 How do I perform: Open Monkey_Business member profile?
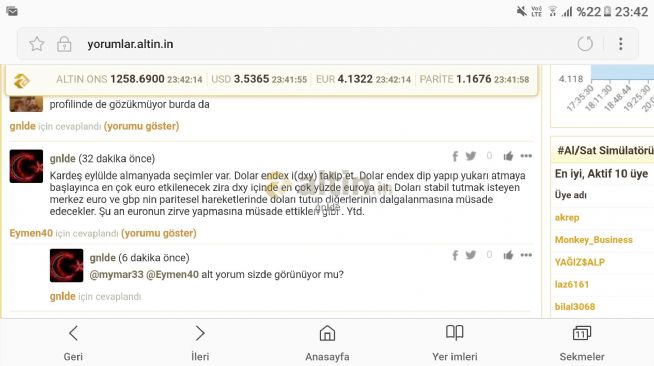[594, 240]
